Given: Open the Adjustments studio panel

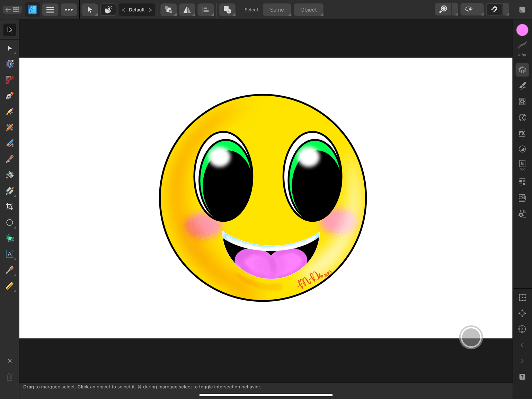Looking at the screenshot, I should pyautogui.click(x=522, y=149).
